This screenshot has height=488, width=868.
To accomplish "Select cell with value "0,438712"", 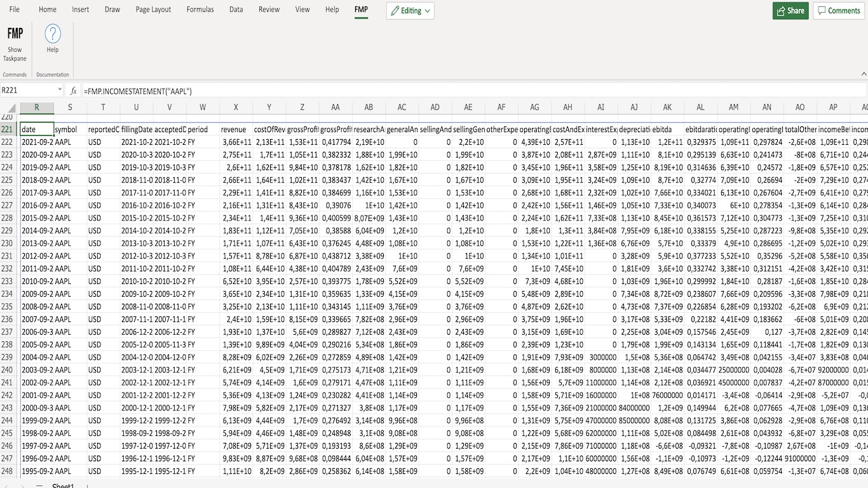I will (336, 256).
